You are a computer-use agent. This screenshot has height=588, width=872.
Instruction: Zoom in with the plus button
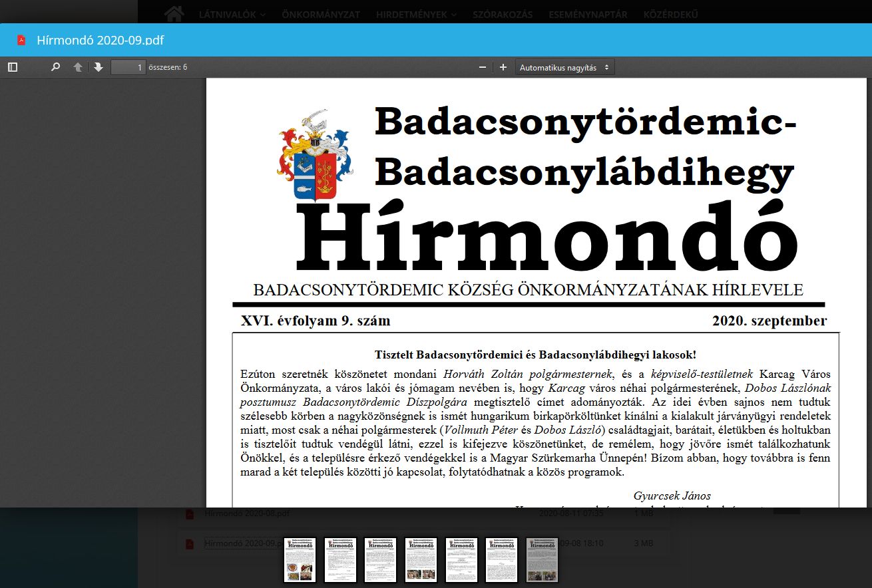(503, 67)
